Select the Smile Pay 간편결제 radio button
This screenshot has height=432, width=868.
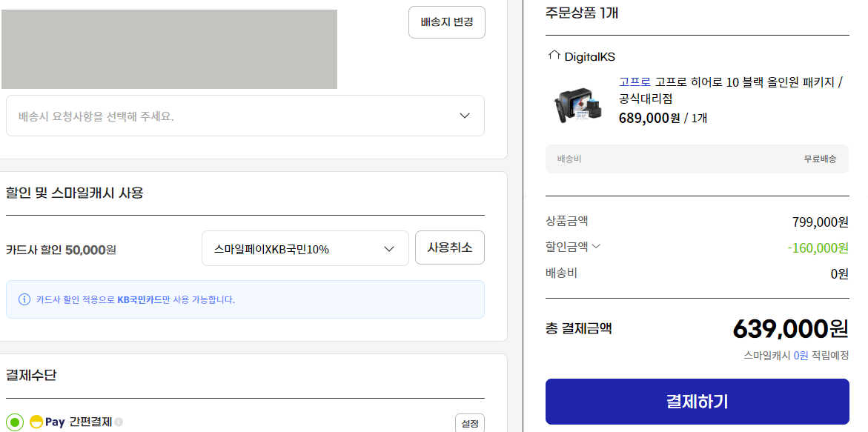tap(16, 423)
